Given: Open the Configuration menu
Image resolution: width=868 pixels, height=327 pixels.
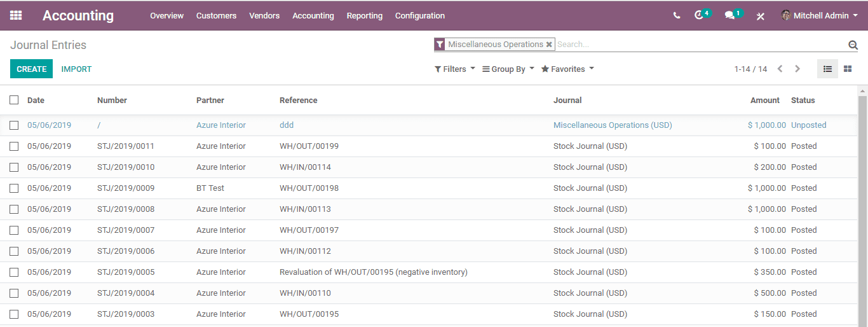Looking at the screenshot, I should (x=420, y=15).
